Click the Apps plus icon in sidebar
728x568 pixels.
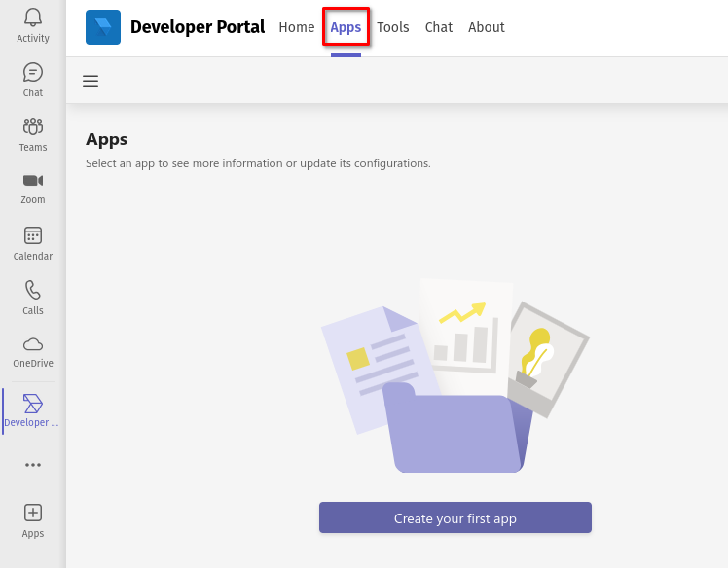pos(33,513)
